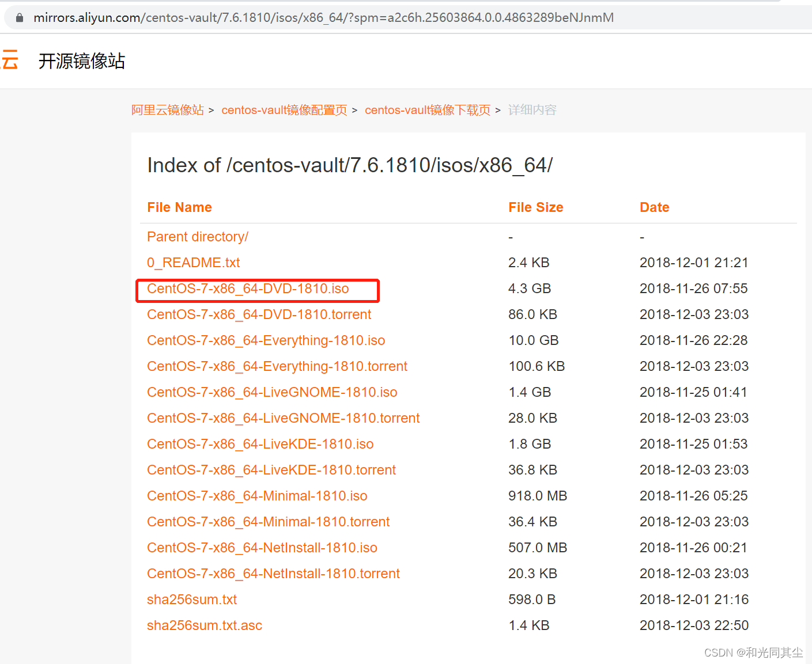The width and height of the screenshot is (812, 664).
Task: Open sha256sum.txt.asc file
Action: [205, 625]
